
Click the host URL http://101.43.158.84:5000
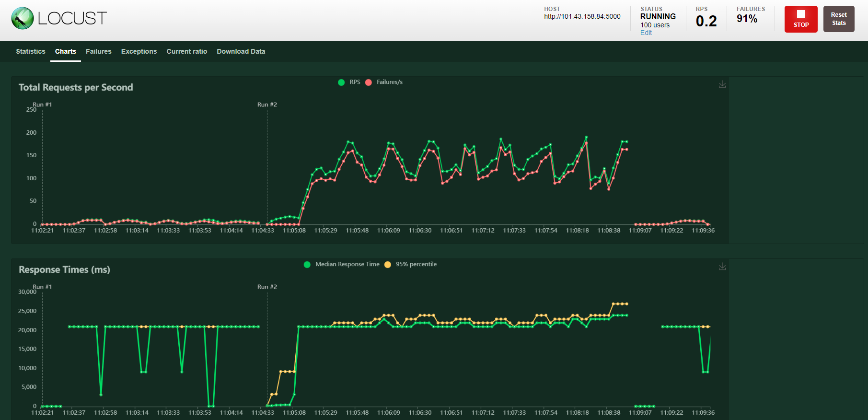click(x=582, y=16)
